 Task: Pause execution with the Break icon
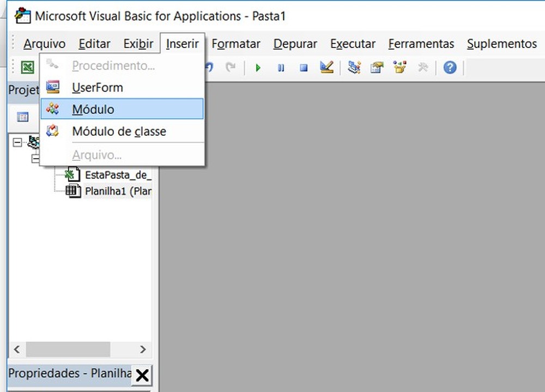pos(281,67)
